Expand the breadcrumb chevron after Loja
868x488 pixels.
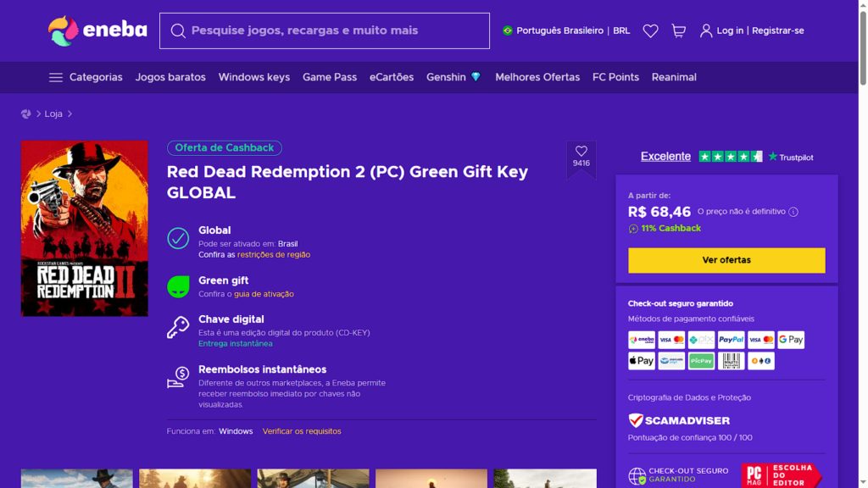[70, 114]
